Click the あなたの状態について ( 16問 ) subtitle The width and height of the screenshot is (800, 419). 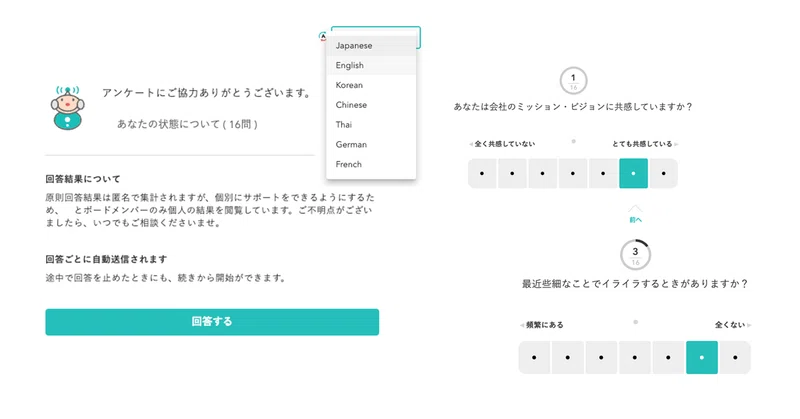(x=187, y=124)
